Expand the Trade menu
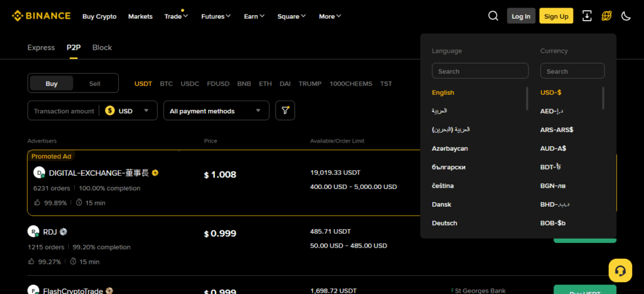This screenshot has width=644, height=294. point(176,16)
